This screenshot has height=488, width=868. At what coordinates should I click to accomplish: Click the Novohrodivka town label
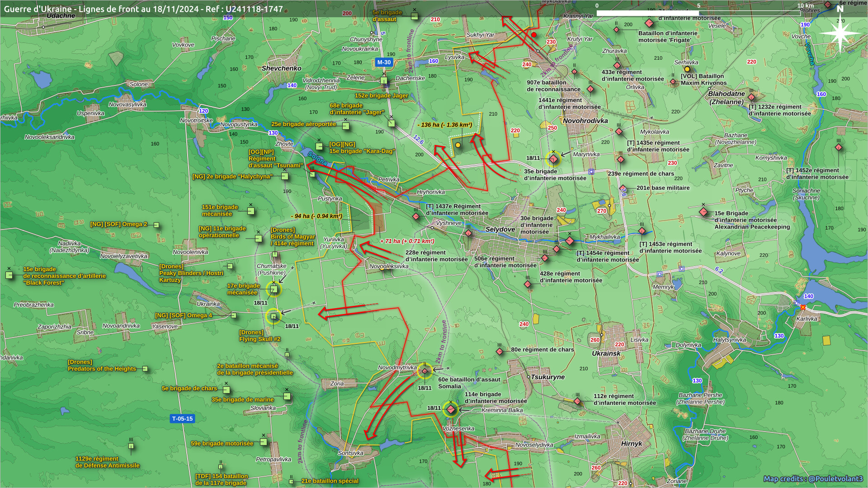tap(585, 121)
